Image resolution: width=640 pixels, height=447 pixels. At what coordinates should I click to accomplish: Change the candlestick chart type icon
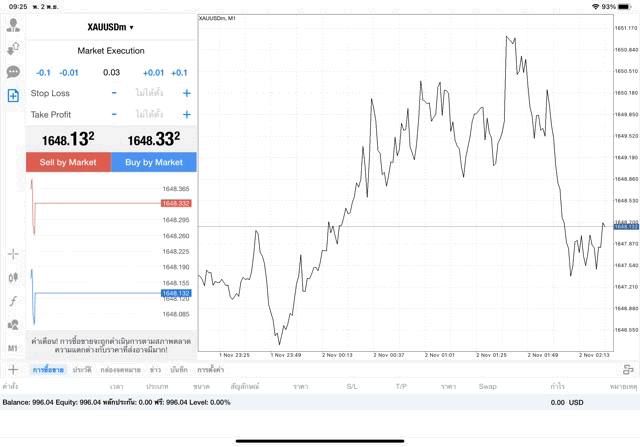(x=13, y=277)
